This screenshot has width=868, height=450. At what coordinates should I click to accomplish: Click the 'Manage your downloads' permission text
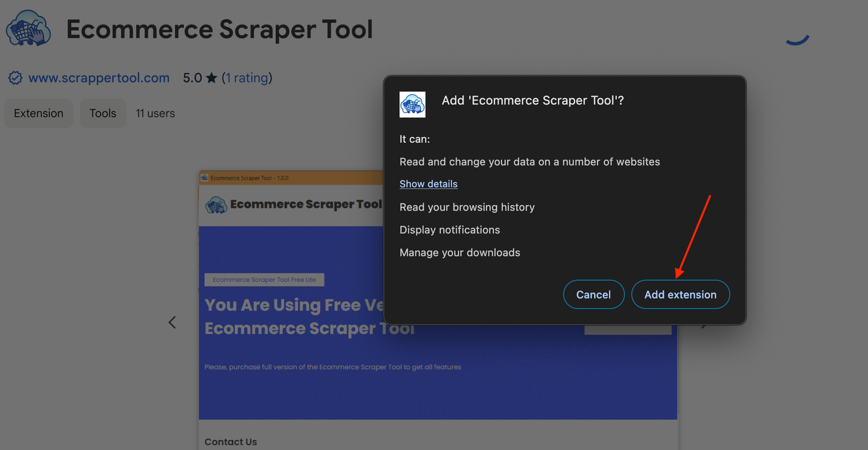click(x=459, y=253)
